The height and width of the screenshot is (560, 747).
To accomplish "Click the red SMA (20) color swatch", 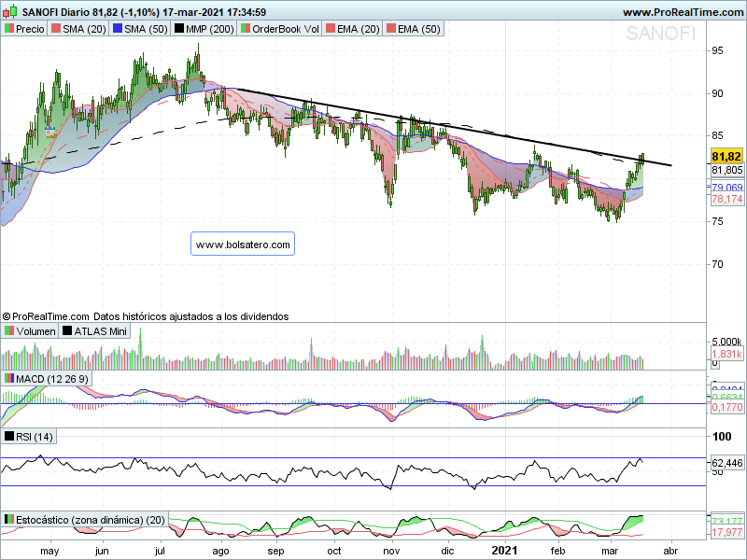I will click(x=56, y=29).
